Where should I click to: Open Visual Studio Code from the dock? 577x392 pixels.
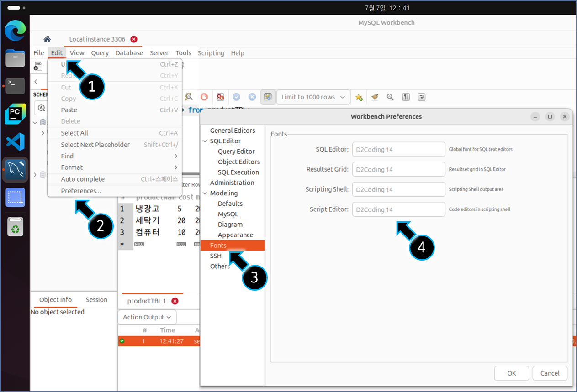[x=15, y=142]
